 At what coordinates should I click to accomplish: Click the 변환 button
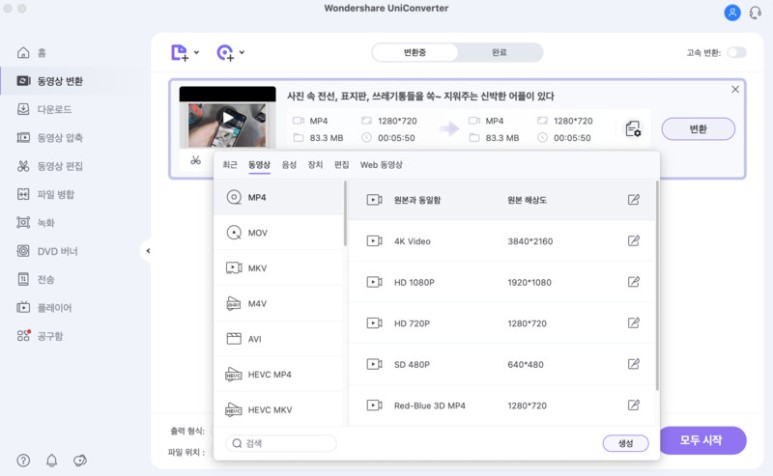click(x=698, y=129)
